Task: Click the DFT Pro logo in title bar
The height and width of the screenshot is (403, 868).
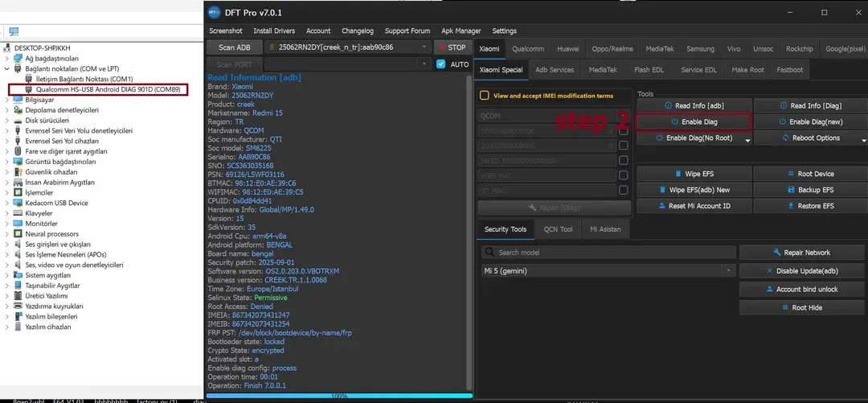Action: tap(215, 12)
